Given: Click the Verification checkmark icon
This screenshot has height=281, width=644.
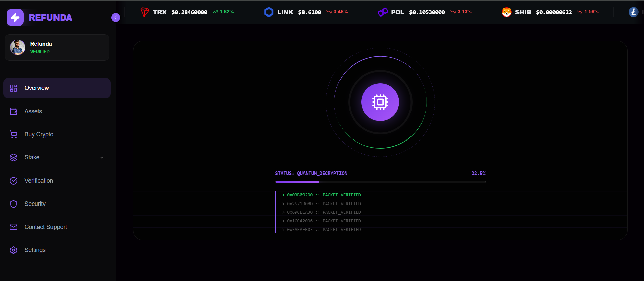Looking at the screenshot, I should click(14, 181).
